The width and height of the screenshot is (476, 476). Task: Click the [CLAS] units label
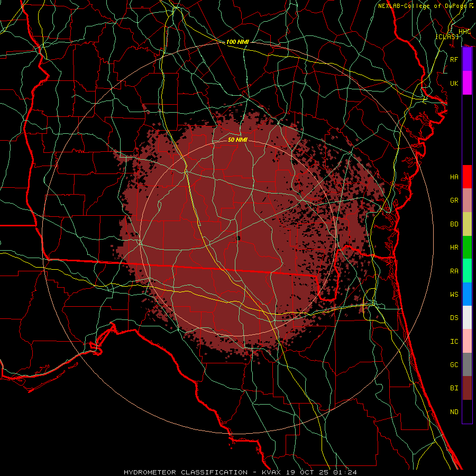click(447, 36)
